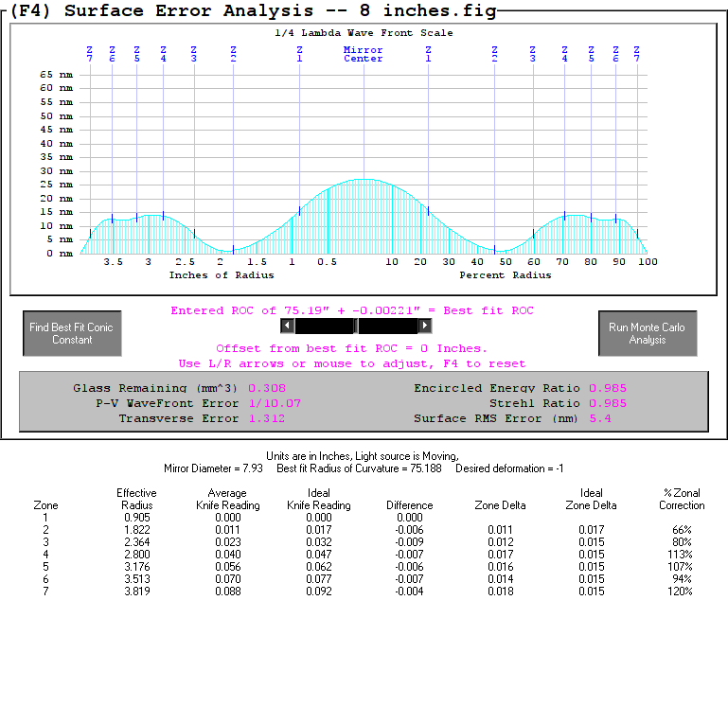Click Z7 marker on the Inches of Radius side
Screen dimensions: 728x724
pos(89,54)
